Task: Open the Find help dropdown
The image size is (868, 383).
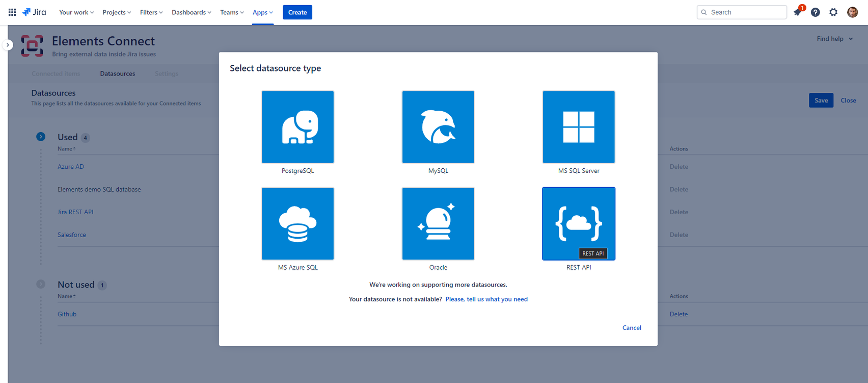Action: point(834,39)
